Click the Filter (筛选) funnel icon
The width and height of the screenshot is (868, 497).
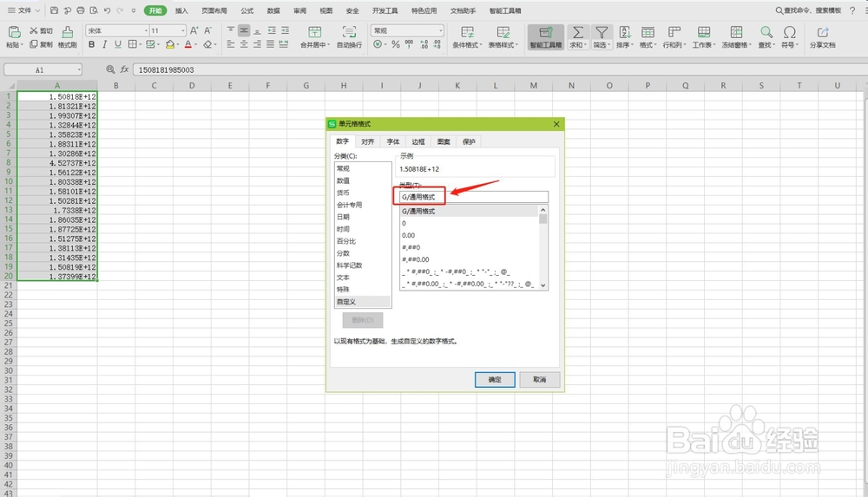pos(602,32)
